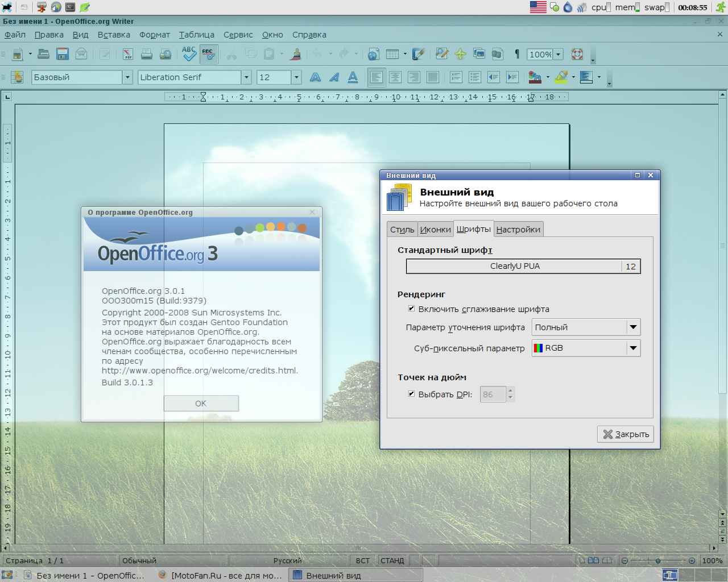728x582 pixels.
Task: Open the Gallery icon
Action: [x=479, y=54]
